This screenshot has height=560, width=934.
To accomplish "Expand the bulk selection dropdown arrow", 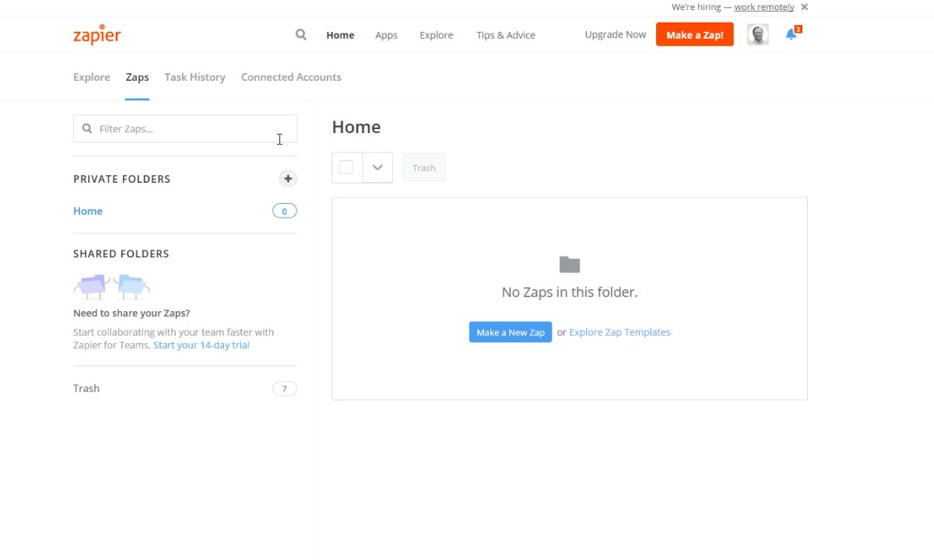I will [377, 167].
